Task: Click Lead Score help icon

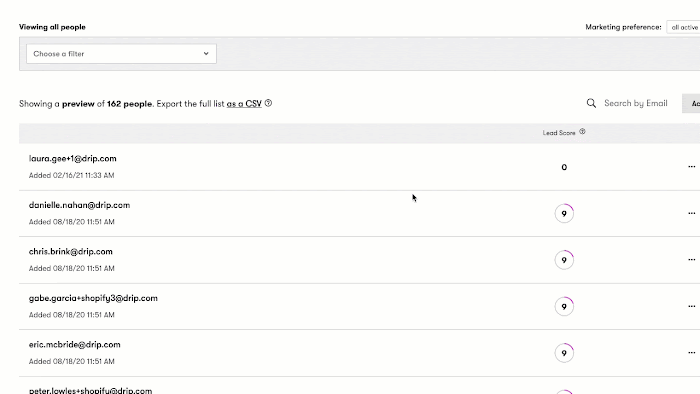Action: (x=582, y=132)
